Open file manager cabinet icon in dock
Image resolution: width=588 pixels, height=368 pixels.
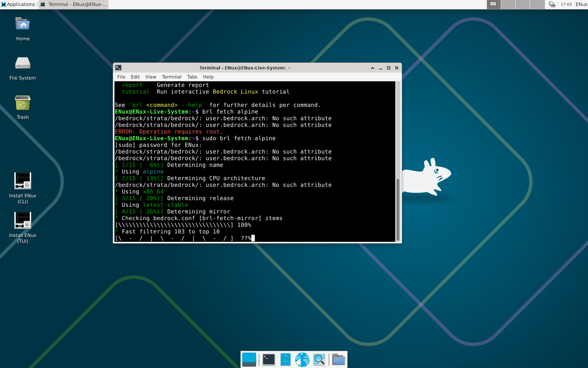(x=286, y=360)
